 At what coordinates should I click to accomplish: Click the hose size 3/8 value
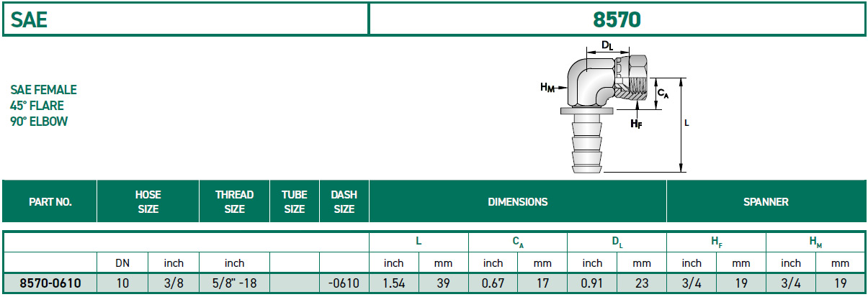click(174, 283)
